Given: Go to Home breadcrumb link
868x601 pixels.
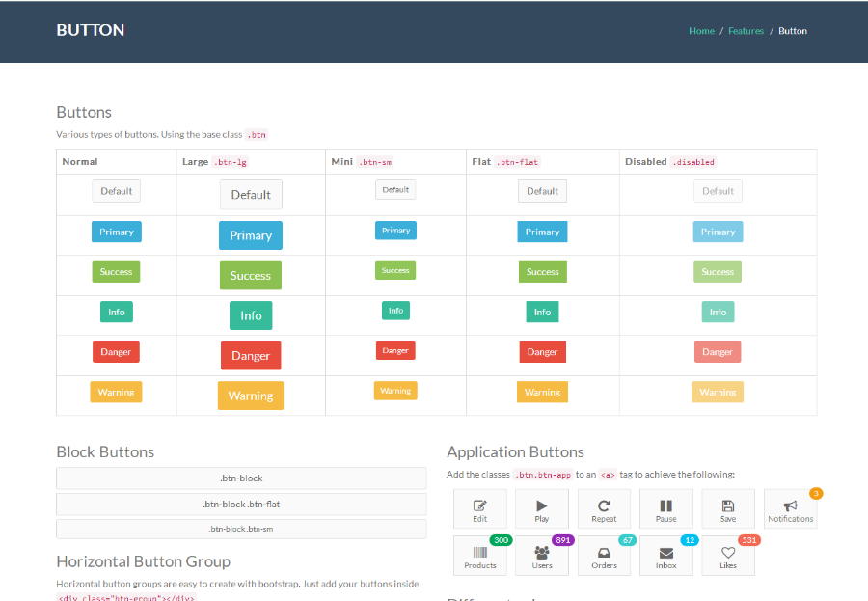Looking at the screenshot, I should (701, 31).
